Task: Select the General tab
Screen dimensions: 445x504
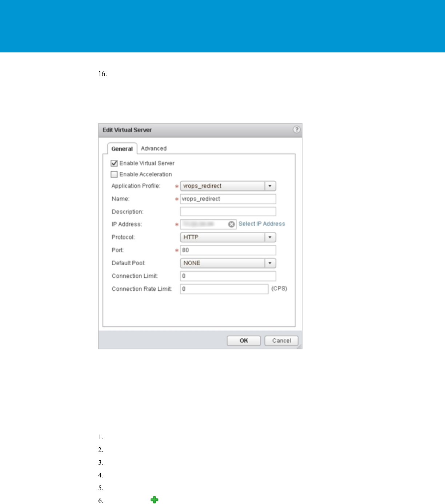Action: [x=122, y=148]
